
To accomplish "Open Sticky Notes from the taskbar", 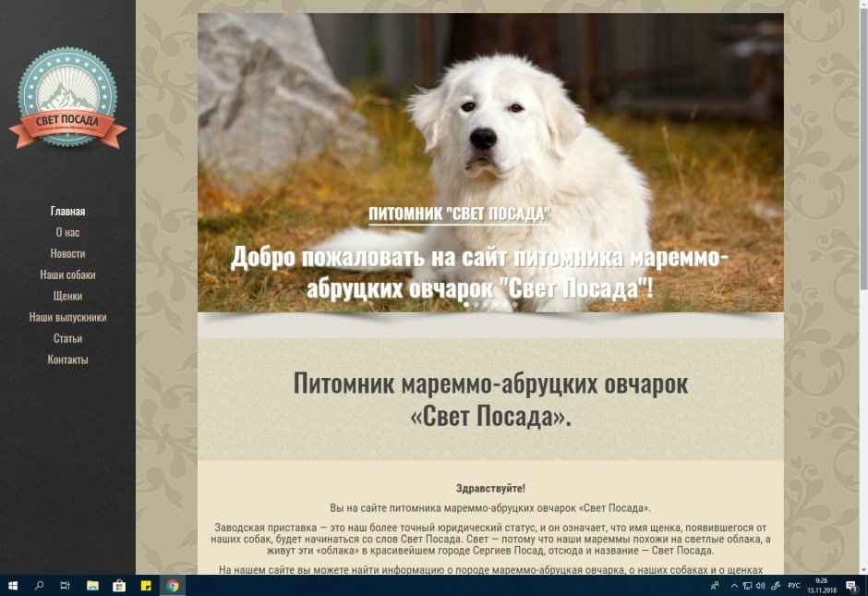I will pos(144,585).
